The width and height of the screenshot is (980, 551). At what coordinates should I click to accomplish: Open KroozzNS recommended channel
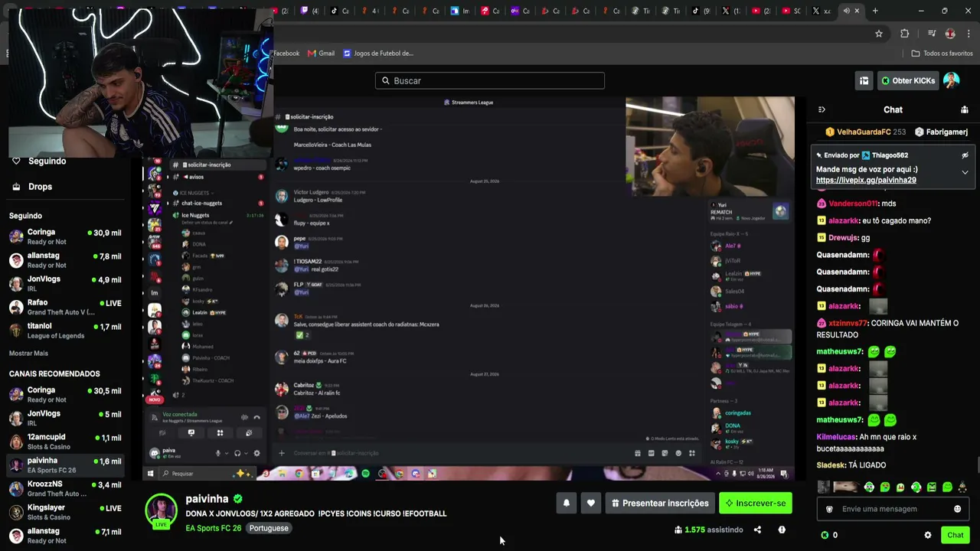[65, 489]
